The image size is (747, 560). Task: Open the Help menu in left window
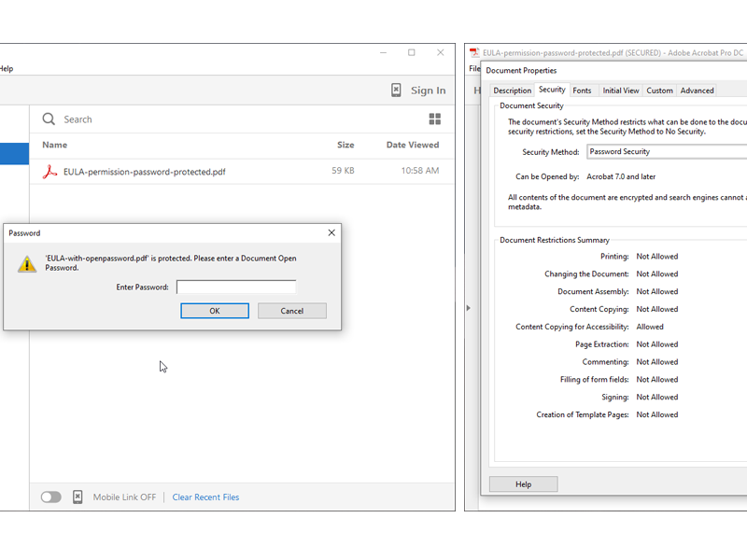click(7, 68)
